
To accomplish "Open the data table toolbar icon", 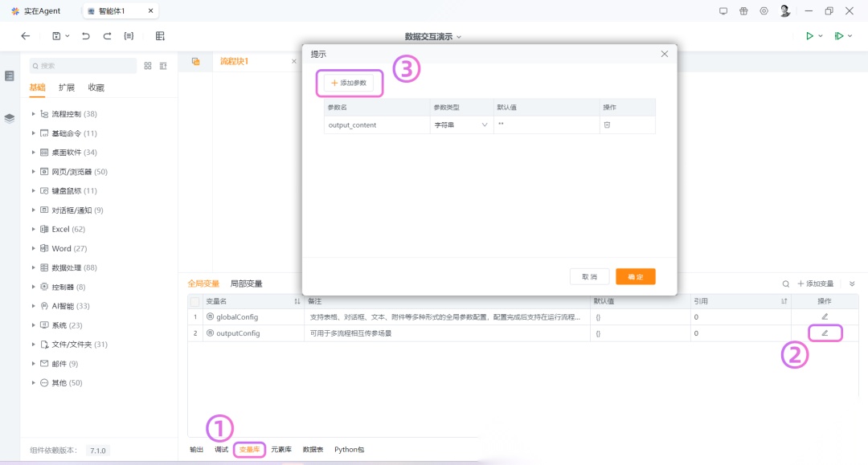I will tap(160, 36).
